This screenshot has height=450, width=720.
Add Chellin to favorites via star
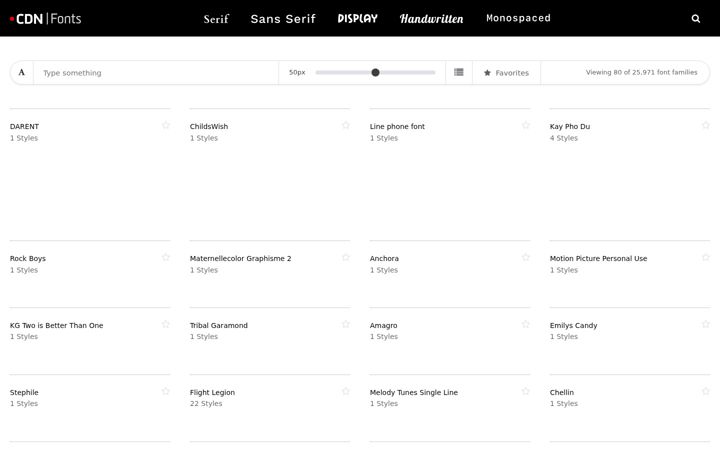click(x=706, y=392)
